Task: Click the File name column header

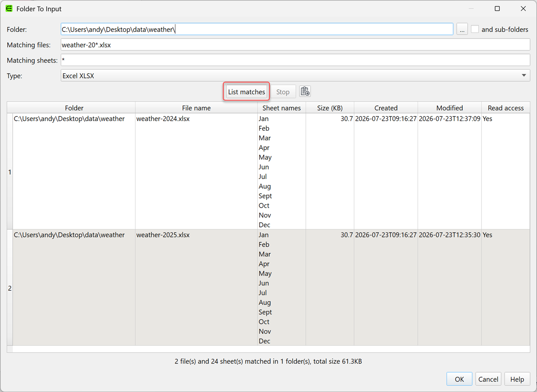Action: pos(196,108)
